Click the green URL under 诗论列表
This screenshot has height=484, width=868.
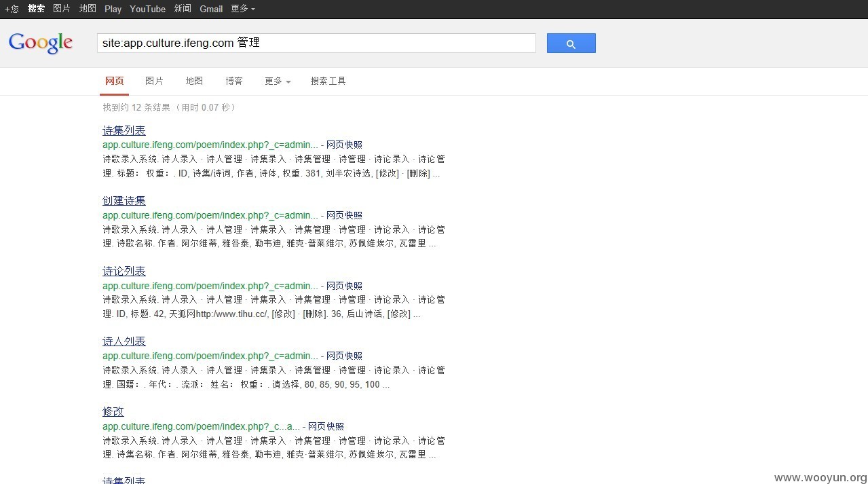coord(210,286)
